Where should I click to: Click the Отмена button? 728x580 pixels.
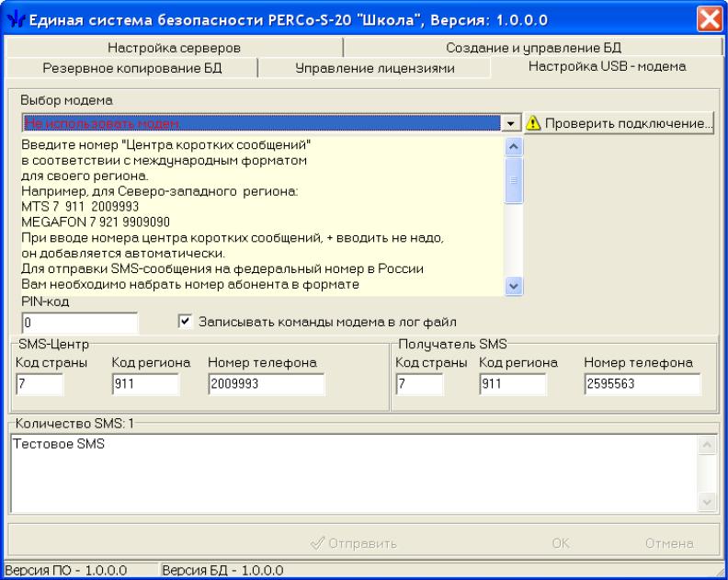(669, 543)
